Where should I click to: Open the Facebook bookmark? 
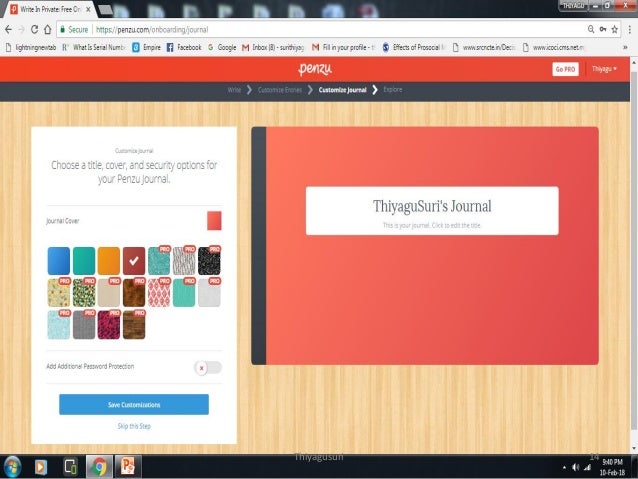pos(184,47)
